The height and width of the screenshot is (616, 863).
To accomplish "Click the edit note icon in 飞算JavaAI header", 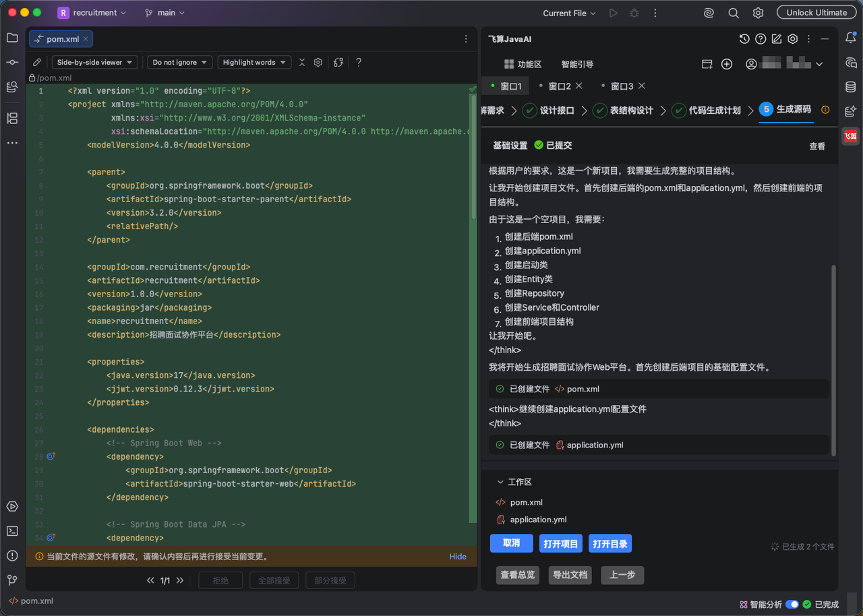I will [777, 39].
